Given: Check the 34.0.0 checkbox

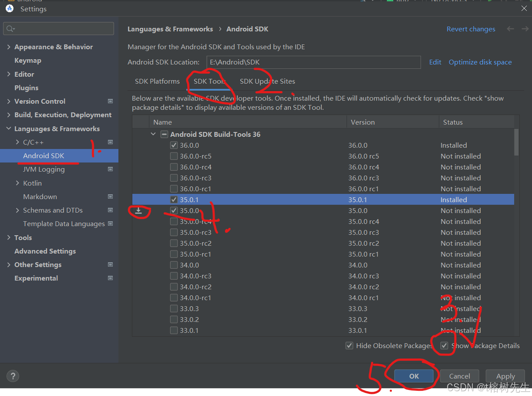Looking at the screenshot, I should click(x=174, y=265).
